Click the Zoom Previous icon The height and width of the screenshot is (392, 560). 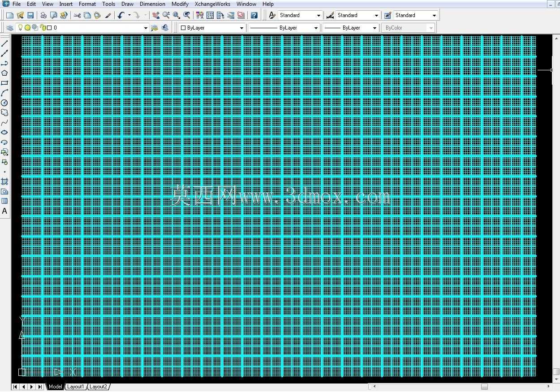tap(187, 15)
